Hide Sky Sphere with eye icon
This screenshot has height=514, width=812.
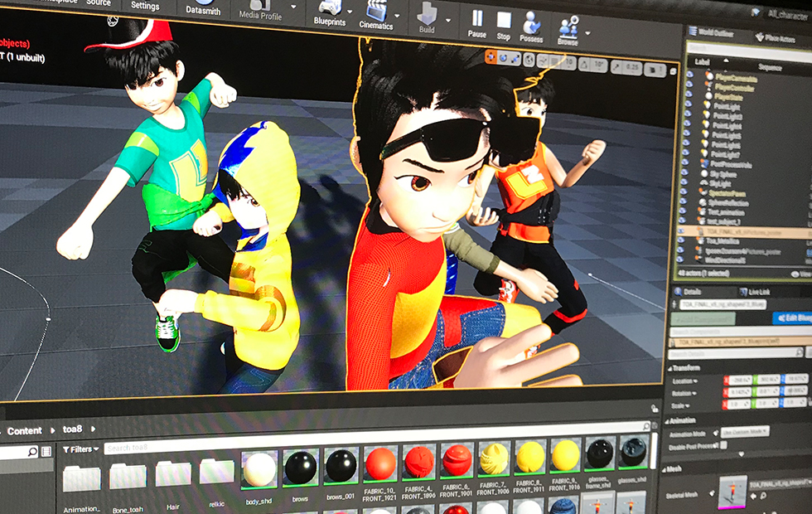pyautogui.click(x=684, y=172)
